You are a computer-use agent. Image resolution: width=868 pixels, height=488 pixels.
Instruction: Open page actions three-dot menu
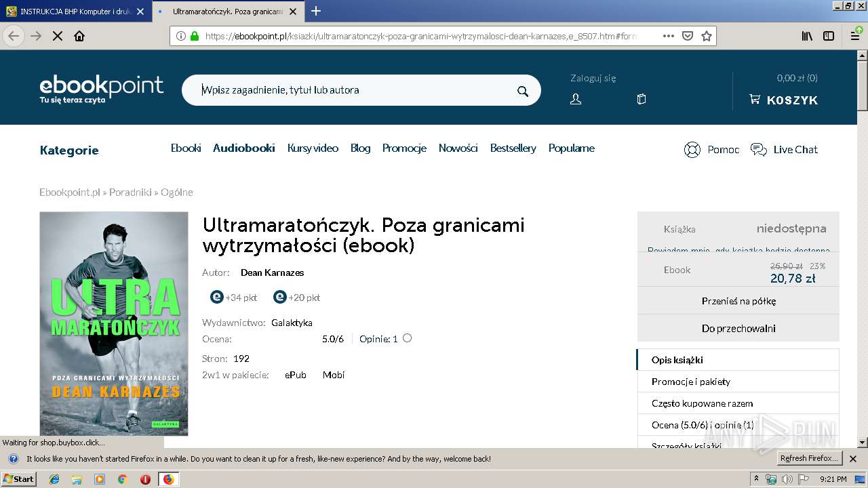point(668,36)
